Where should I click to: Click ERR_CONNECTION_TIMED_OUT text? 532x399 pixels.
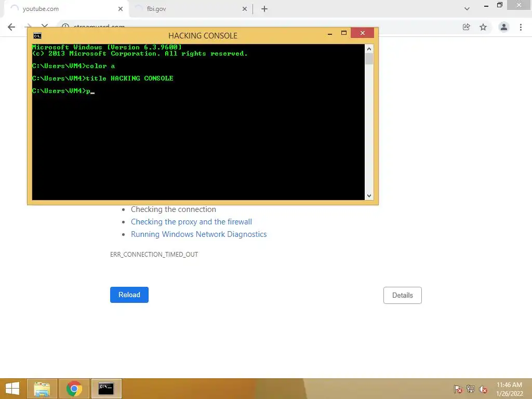154,255
